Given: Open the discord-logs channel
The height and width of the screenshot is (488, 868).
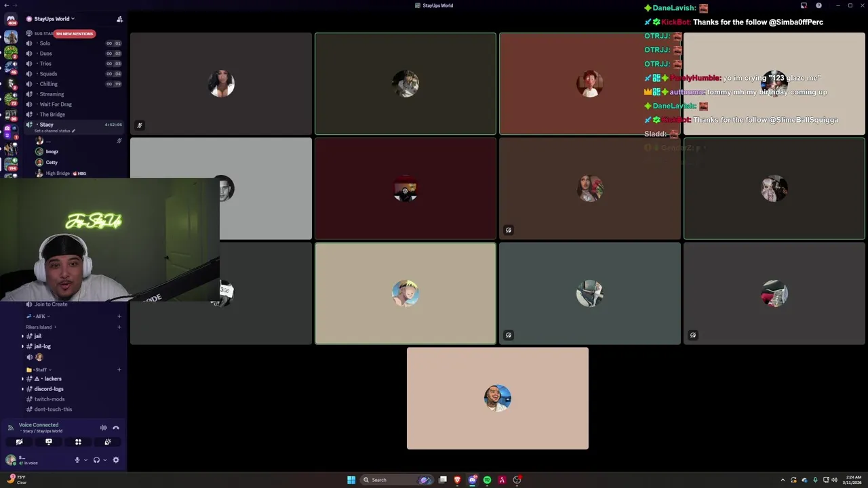Looking at the screenshot, I should point(75,389).
